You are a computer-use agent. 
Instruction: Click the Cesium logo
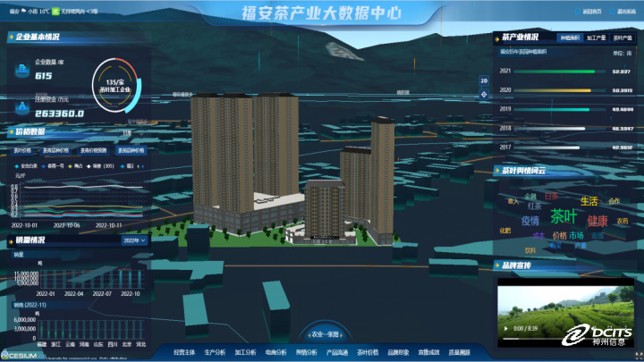click(18, 353)
